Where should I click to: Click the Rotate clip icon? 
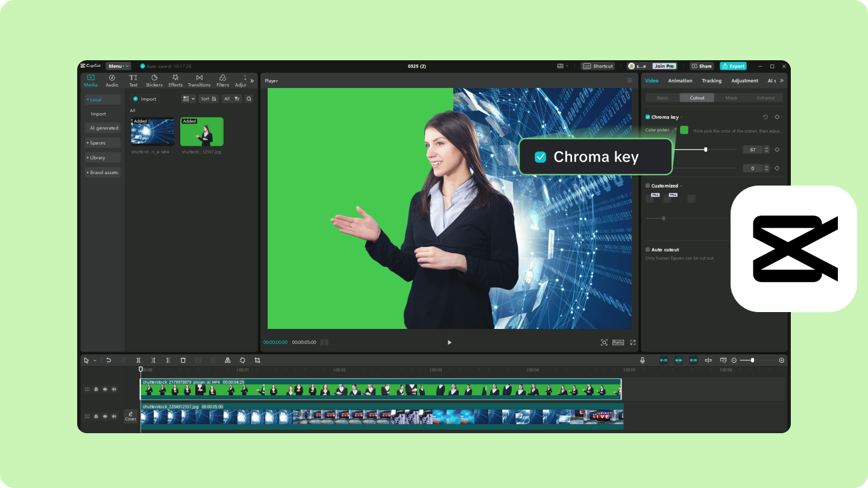(242, 360)
